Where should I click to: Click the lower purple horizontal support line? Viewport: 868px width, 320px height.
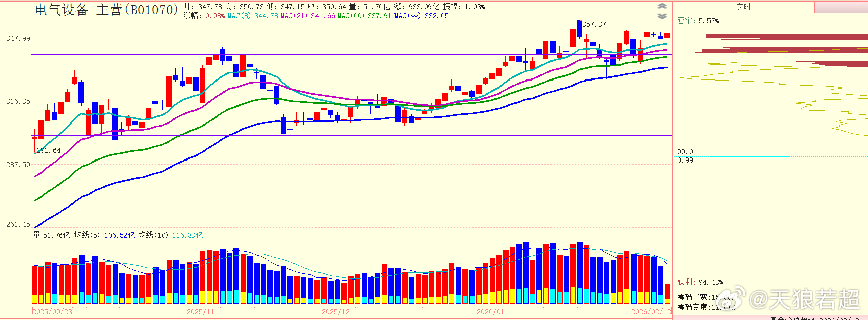tap(352, 135)
